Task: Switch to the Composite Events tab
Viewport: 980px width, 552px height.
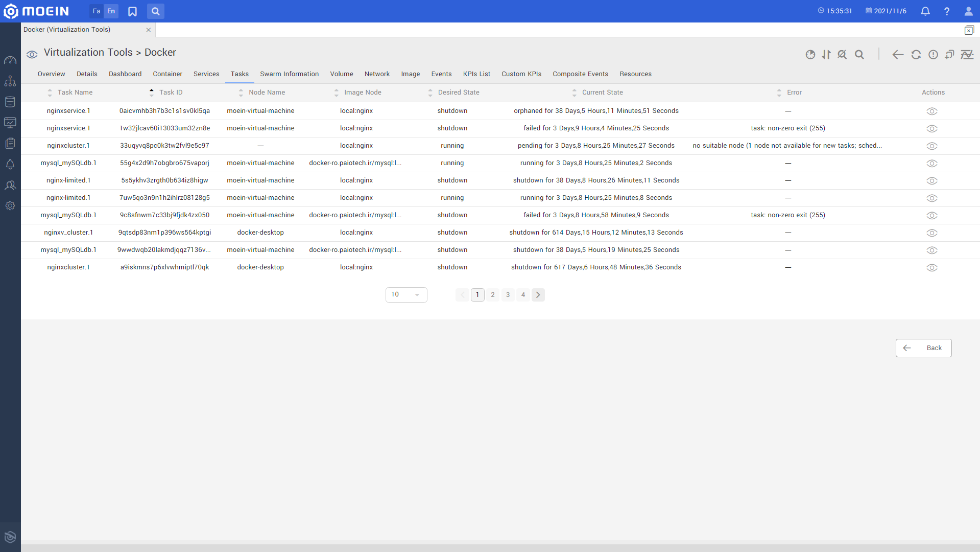Action: click(x=580, y=74)
